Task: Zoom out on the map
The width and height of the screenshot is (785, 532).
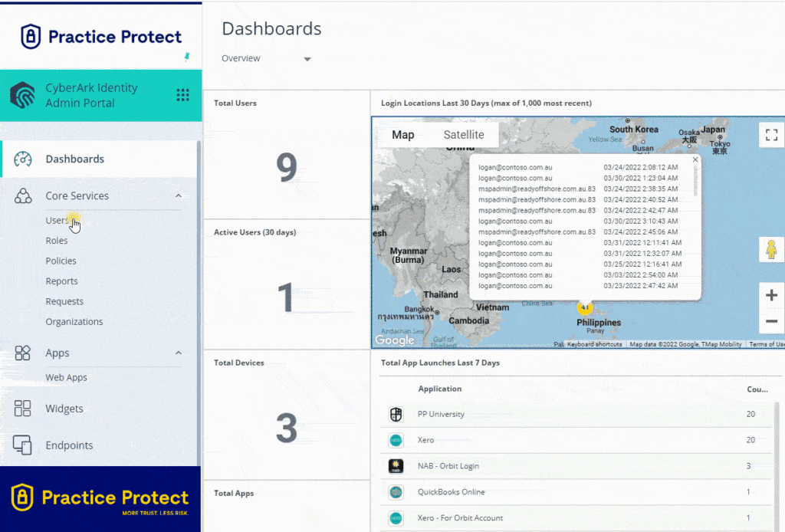Action: (771, 320)
